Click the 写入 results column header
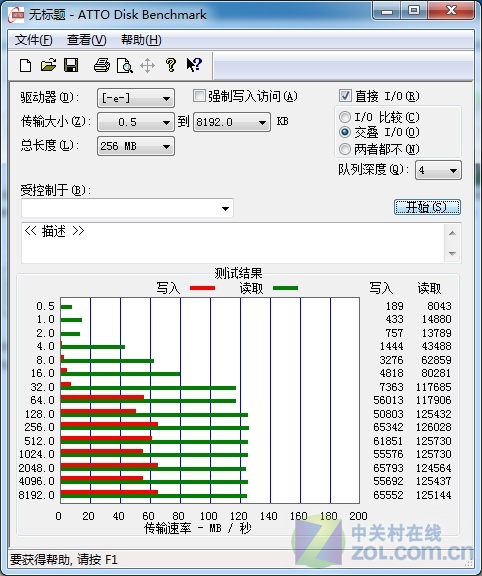482x576 pixels. (381, 288)
